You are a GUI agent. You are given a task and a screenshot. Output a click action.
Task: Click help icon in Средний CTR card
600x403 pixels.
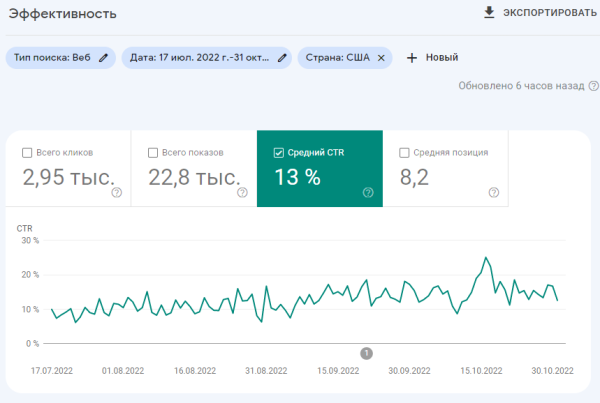(369, 192)
